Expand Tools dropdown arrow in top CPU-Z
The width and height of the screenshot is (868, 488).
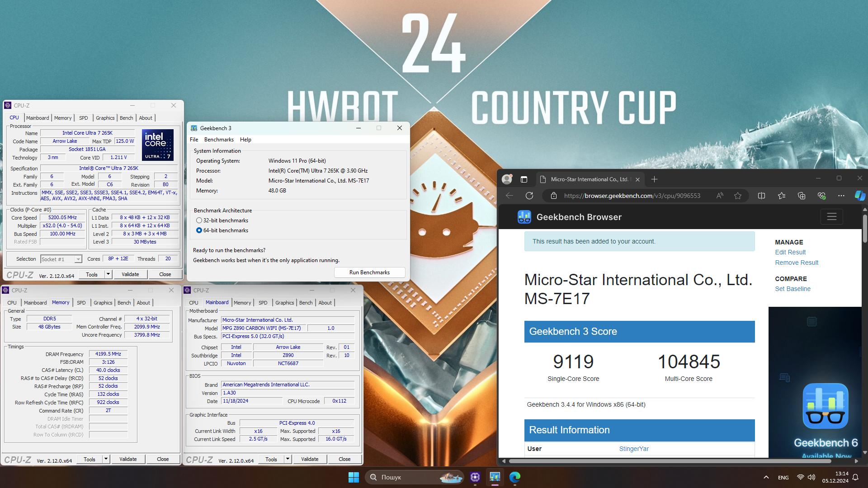point(108,274)
